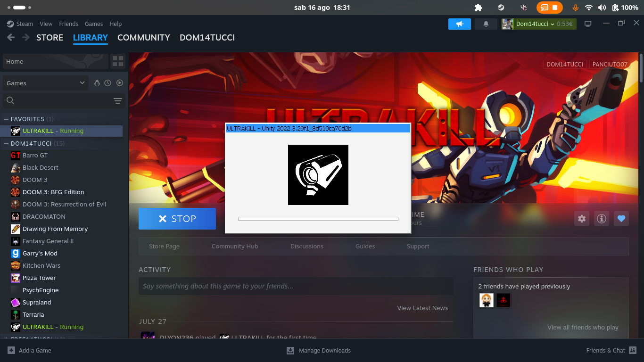Click the Pizza Tower game icon
Viewport: 644px width, 362px height.
[16, 278]
